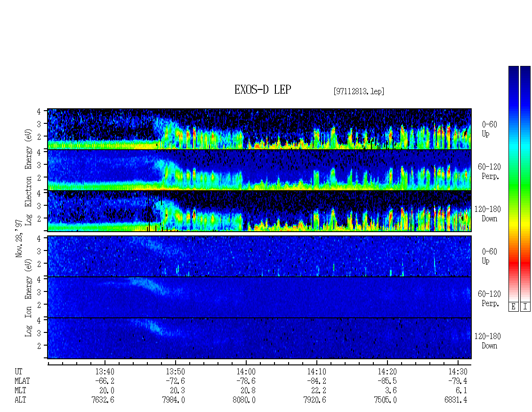The image size is (532, 412).
Task: Click the ALT value "7920.6"
Action: point(314,400)
